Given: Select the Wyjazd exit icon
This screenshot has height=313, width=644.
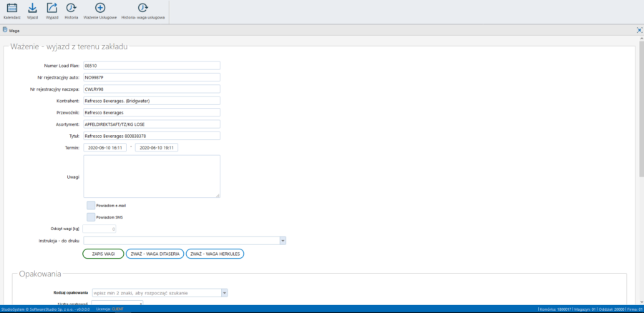Looking at the screenshot, I should coord(52,8).
